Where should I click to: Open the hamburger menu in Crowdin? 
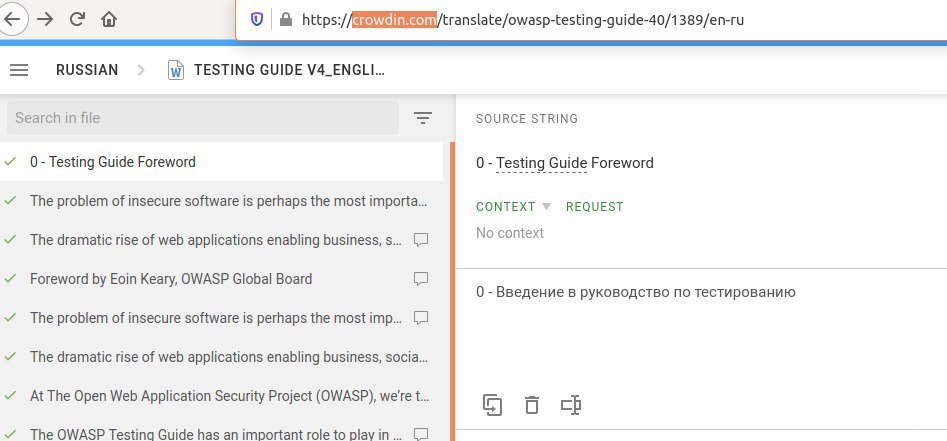(x=19, y=70)
